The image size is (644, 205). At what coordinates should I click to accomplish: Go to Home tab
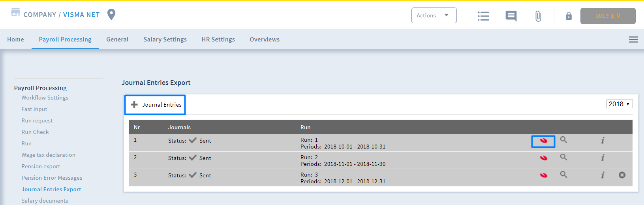[15, 39]
